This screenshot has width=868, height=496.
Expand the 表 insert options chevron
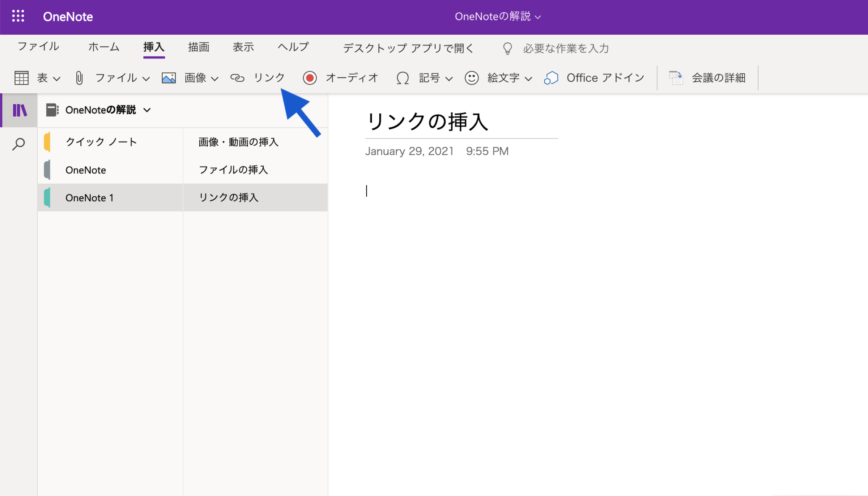56,78
